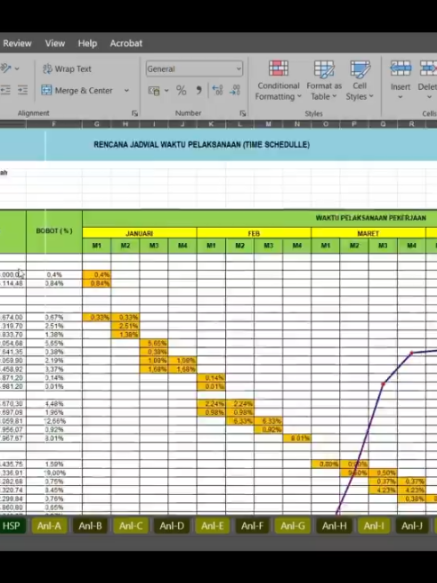Open the Review ribbon tab
Image resolution: width=437 pixels, height=583 pixels.
(16, 44)
